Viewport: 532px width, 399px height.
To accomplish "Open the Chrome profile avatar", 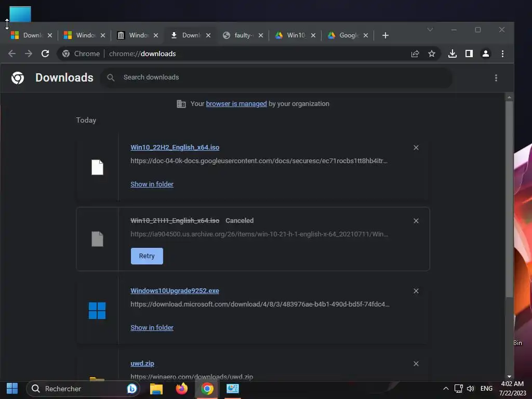I will click(x=486, y=54).
